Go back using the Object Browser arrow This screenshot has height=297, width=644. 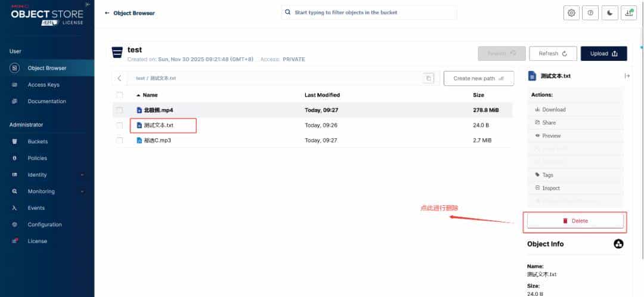(x=107, y=13)
